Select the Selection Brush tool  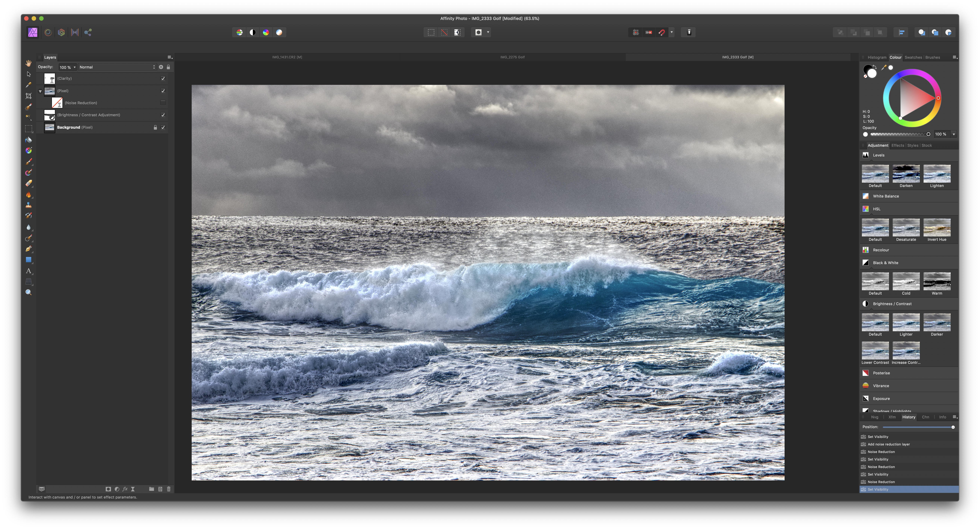[29, 107]
